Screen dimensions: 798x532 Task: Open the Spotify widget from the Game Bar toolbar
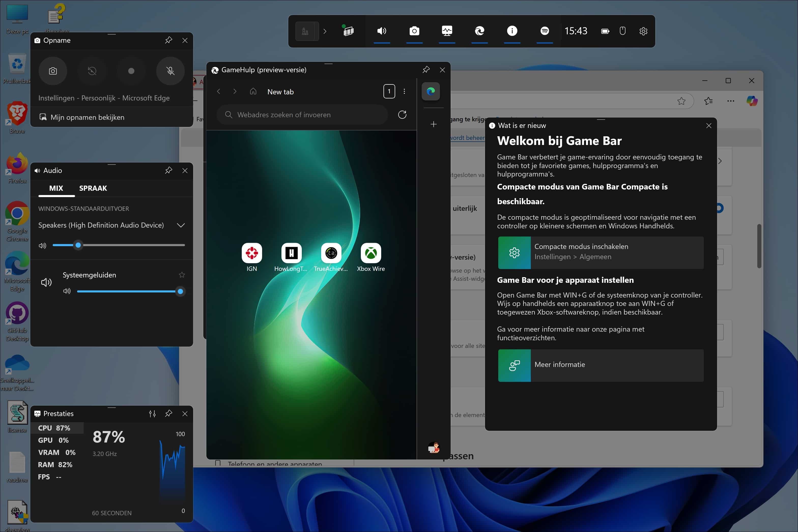tap(545, 31)
